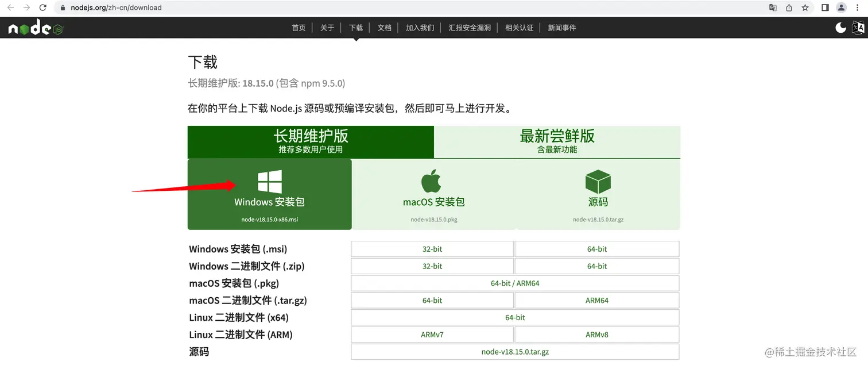
Task: Click the Node.js logo
Action: tap(35, 28)
